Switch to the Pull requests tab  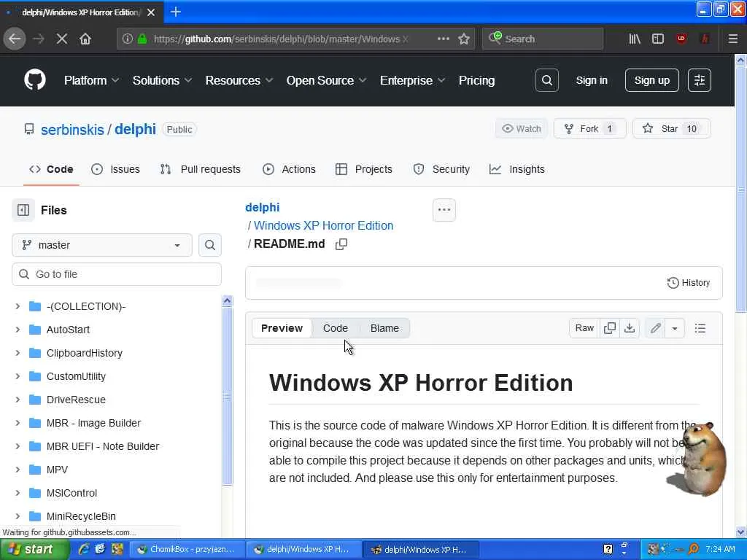click(200, 169)
